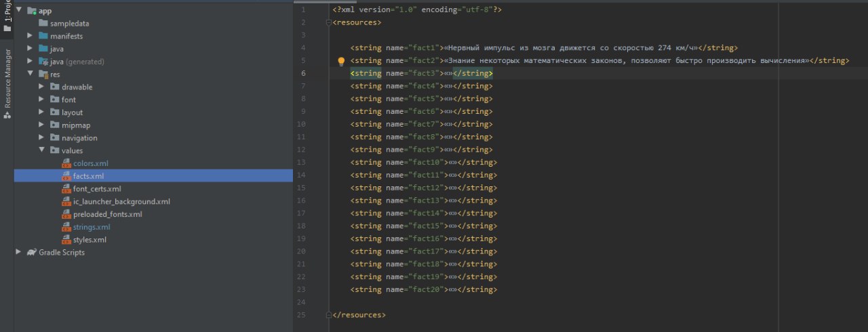Click the drawable folder icon
Viewport: 868px width, 332px height.
pos(55,87)
